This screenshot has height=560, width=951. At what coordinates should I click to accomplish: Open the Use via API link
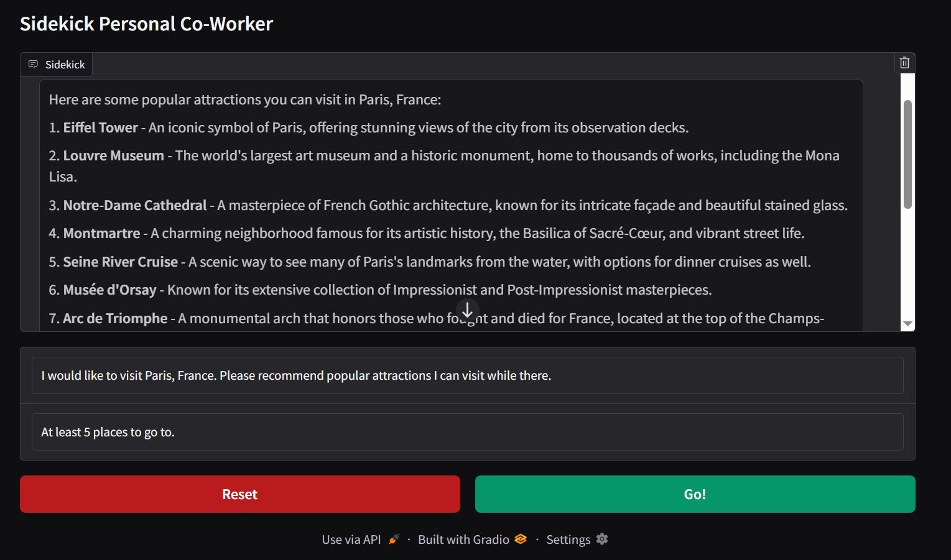(351, 539)
